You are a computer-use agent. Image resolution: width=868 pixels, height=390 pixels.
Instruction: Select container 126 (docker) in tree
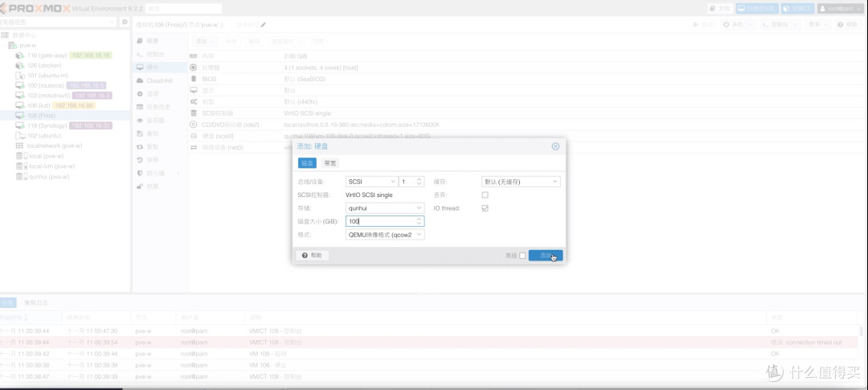(x=43, y=65)
